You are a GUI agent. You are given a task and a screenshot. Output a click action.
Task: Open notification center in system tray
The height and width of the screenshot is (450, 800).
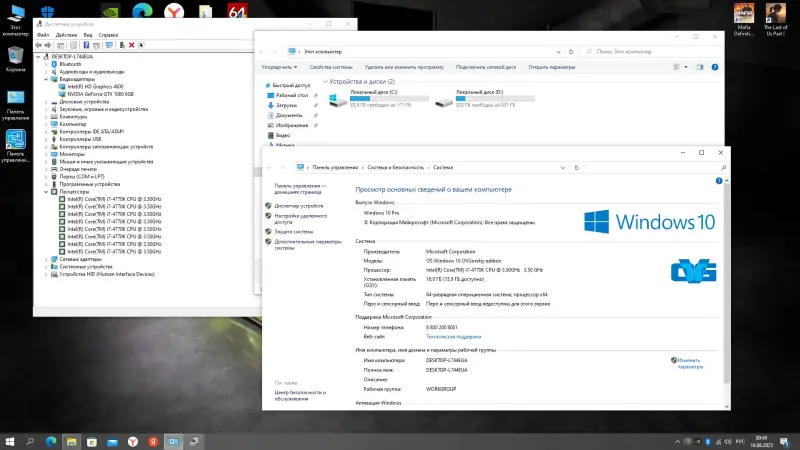point(785,442)
